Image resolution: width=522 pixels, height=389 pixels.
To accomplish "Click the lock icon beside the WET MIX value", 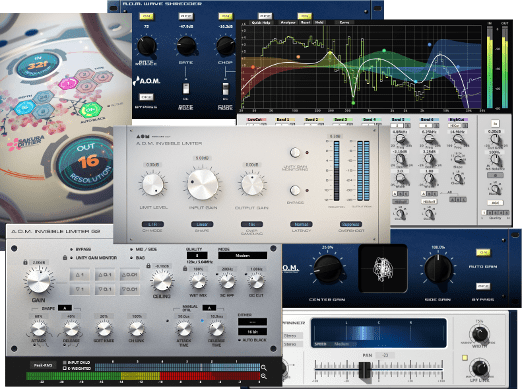I will point(185,269).
